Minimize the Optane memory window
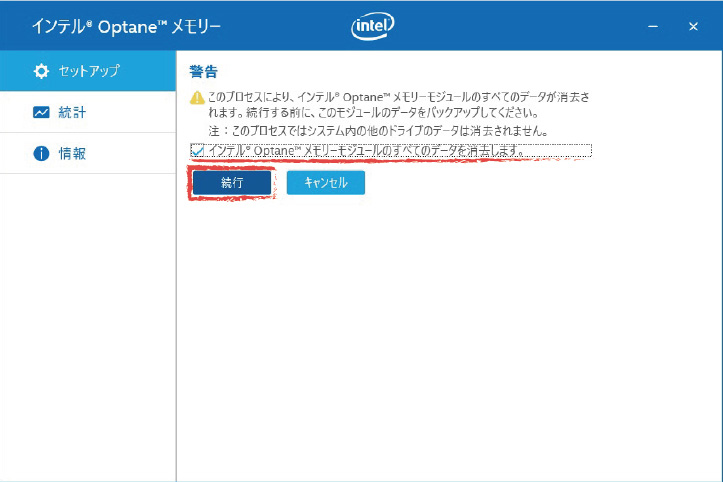The width and height of the screenshot is (723, 482). (653, 27)
